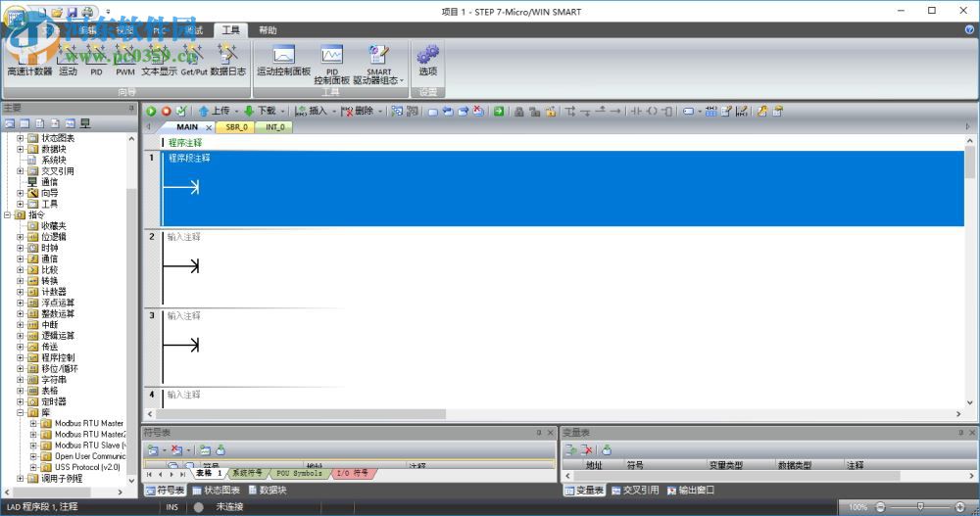Click the 上传 upload button
The height and width of the screenshot is (516, 980).
tap(215, 112)
